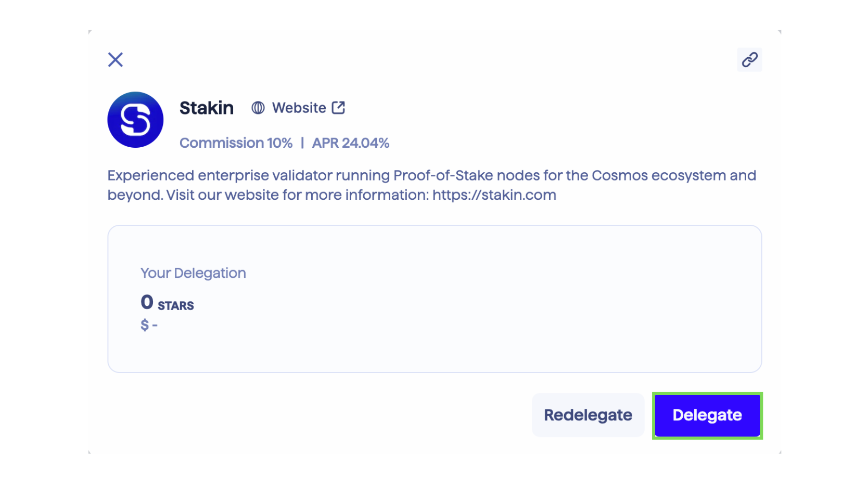This screenshot has width=868, height=488.
Task: Select the Commission 10% text
Action: (236, 143)
